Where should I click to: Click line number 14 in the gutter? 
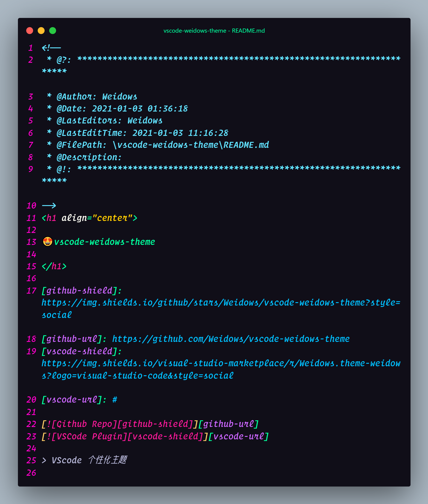click(31, 254)
